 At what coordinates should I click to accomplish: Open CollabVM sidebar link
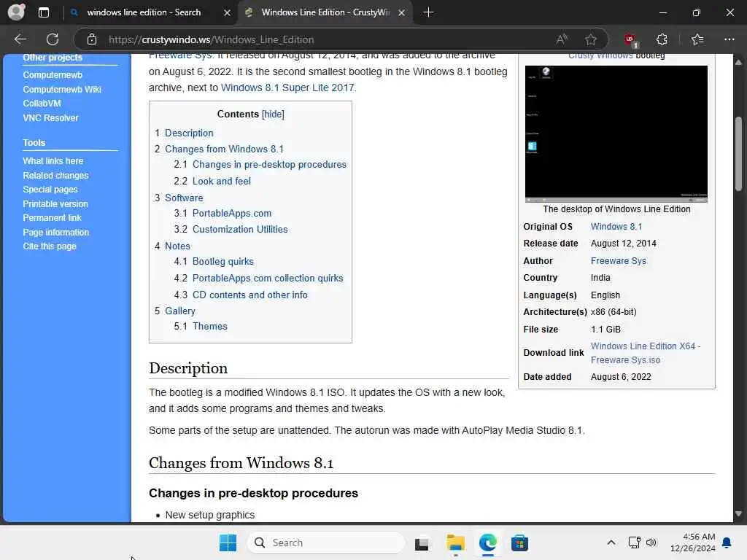tap(42, 104)
